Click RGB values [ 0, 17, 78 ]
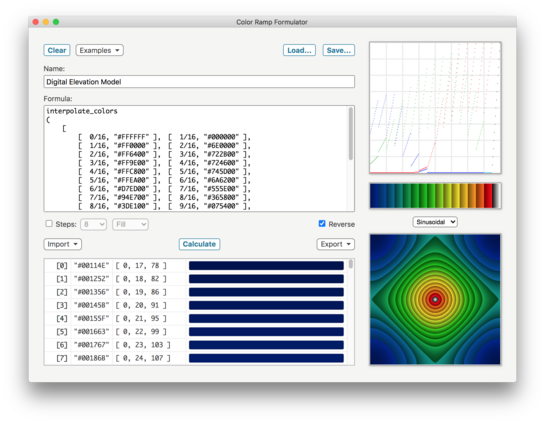This screenshot has height=423, width=545. pos(141,266)
